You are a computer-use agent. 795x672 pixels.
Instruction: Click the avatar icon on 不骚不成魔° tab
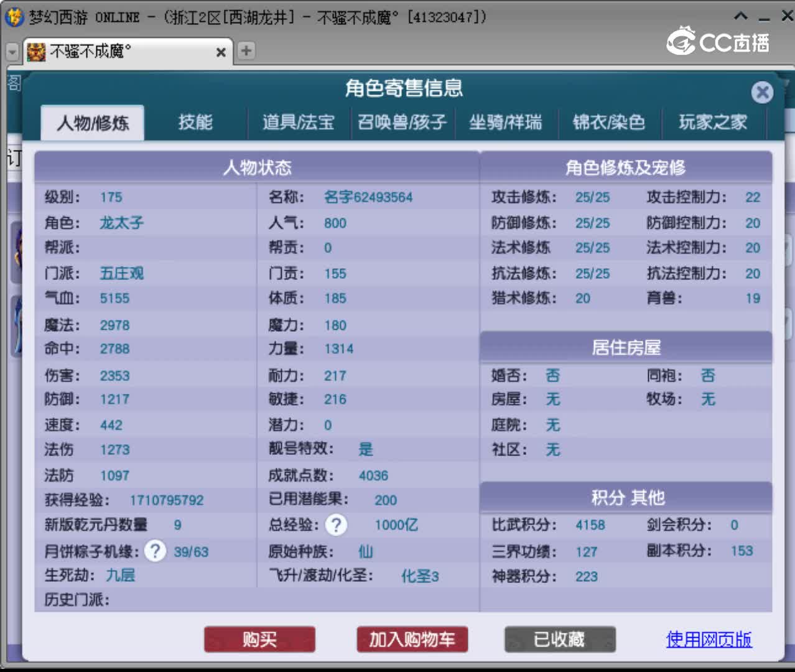coord(36,52)
